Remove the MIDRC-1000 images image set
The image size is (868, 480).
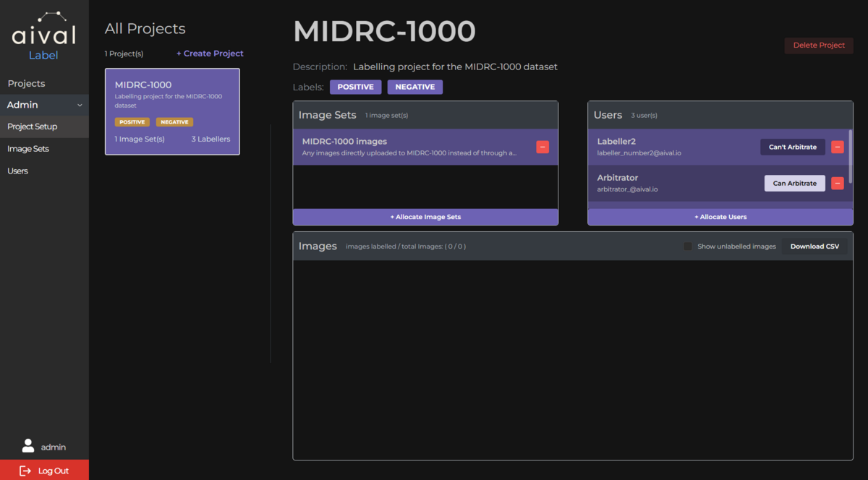[542, 147]
